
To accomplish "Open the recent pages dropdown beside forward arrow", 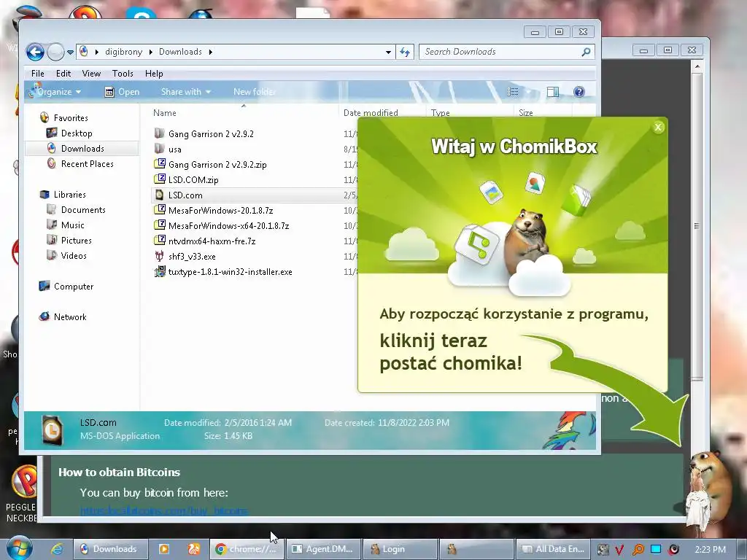I will 70,52.
